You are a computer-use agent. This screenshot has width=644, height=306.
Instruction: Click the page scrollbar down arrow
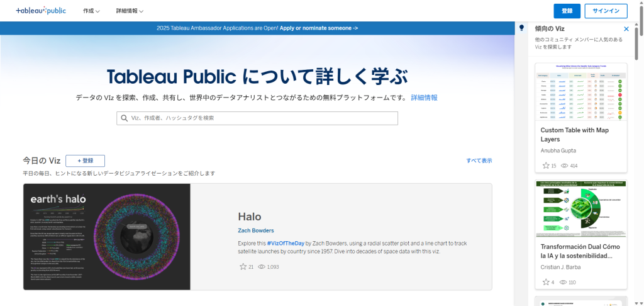(641, 303)
